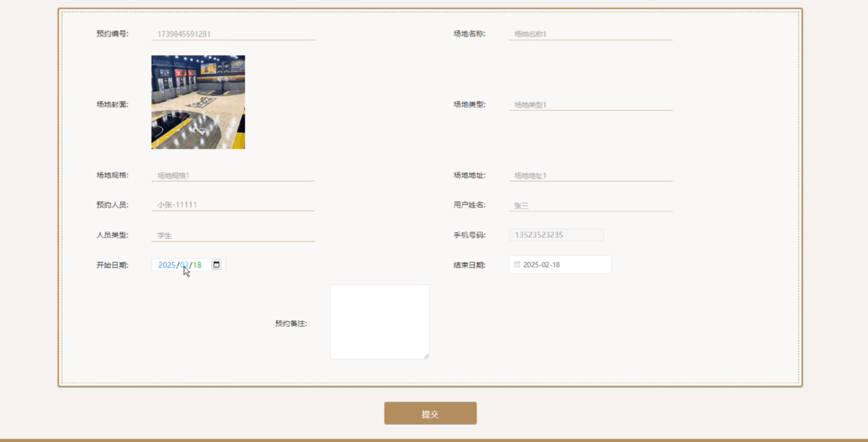Grab the textarea resize handle corner
Image resolution: width=868 pixels, height=442 pixels.
pyautogui.click(x=426, y=357)
